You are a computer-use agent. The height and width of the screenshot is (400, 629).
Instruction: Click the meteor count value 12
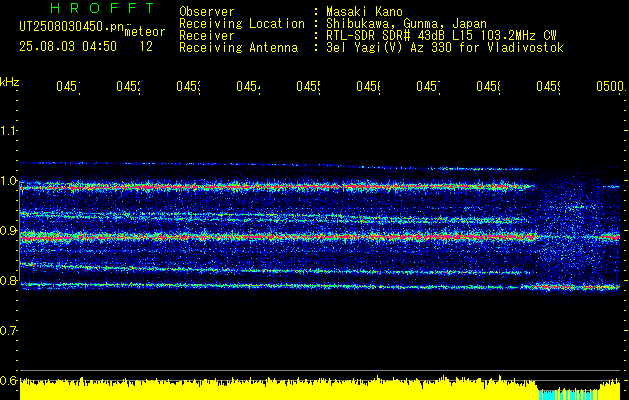click(146, 47)
